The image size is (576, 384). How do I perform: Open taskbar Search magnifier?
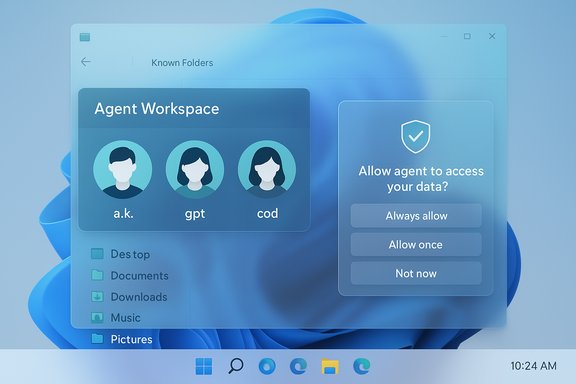click(235, 366)
